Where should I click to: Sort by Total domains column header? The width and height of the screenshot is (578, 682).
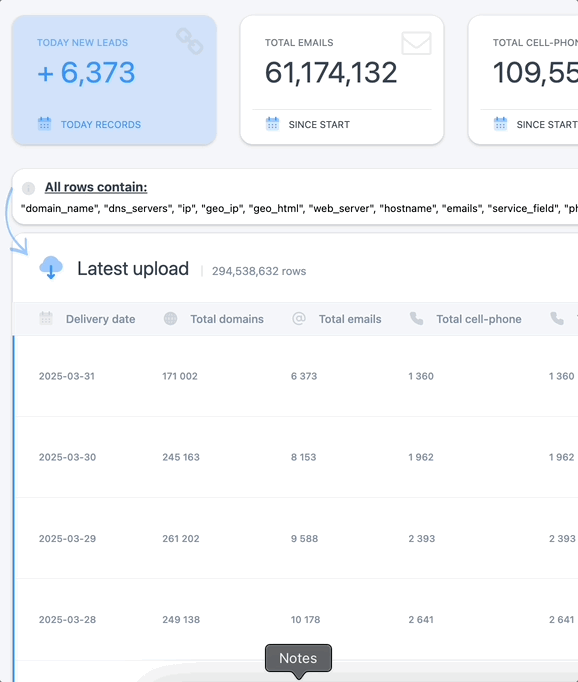(227, 319)
